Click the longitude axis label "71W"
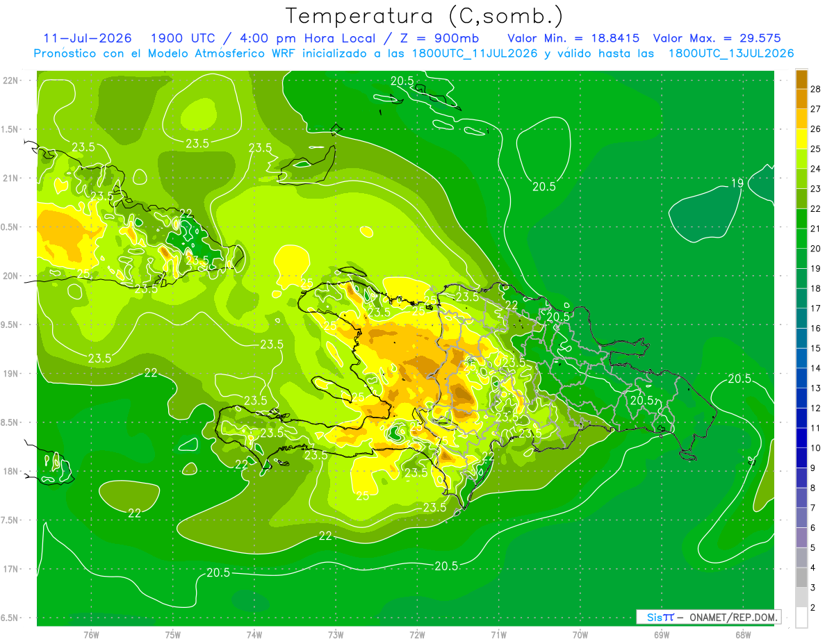The image size is (834, 644). point(498,635)
